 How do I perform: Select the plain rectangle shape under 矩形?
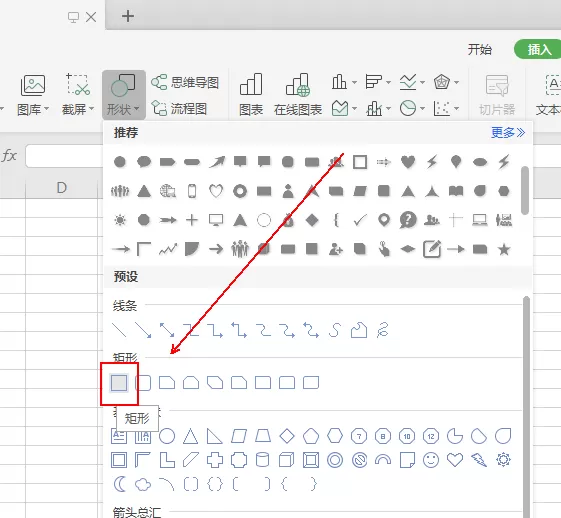119,383
